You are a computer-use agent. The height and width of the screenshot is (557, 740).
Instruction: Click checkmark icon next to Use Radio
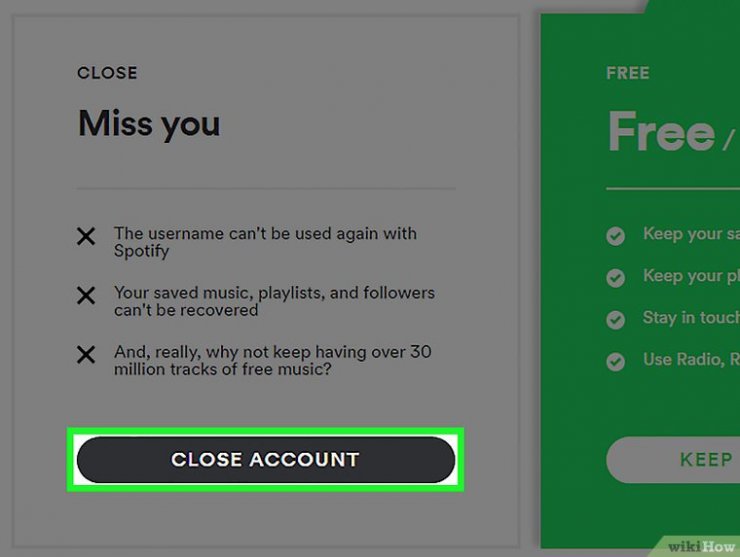(x=616, y=362)
